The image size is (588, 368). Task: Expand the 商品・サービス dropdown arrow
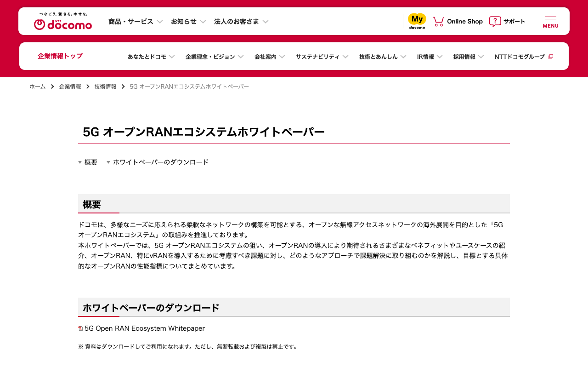click(160, 22)
